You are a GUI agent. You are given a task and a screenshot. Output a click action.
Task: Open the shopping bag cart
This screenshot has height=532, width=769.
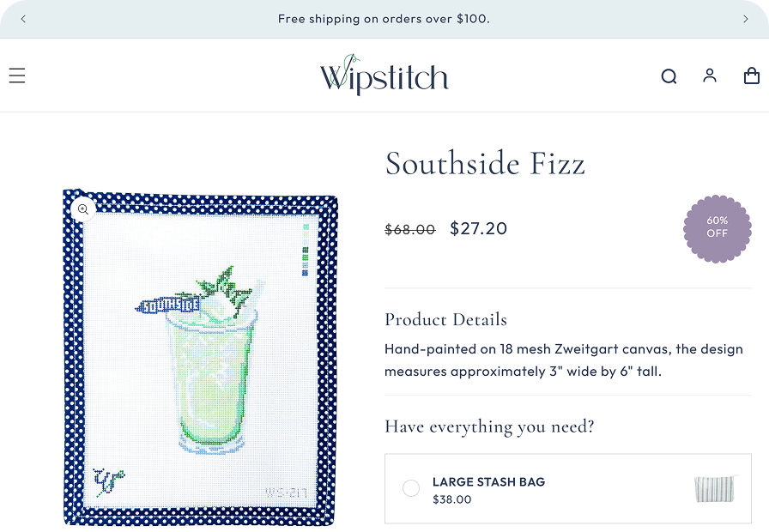[751, 76]
